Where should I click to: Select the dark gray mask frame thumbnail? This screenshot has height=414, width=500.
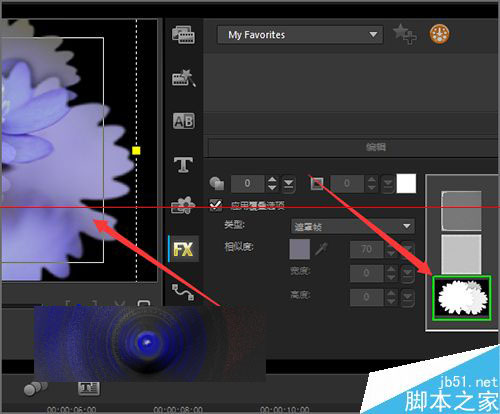462,211
